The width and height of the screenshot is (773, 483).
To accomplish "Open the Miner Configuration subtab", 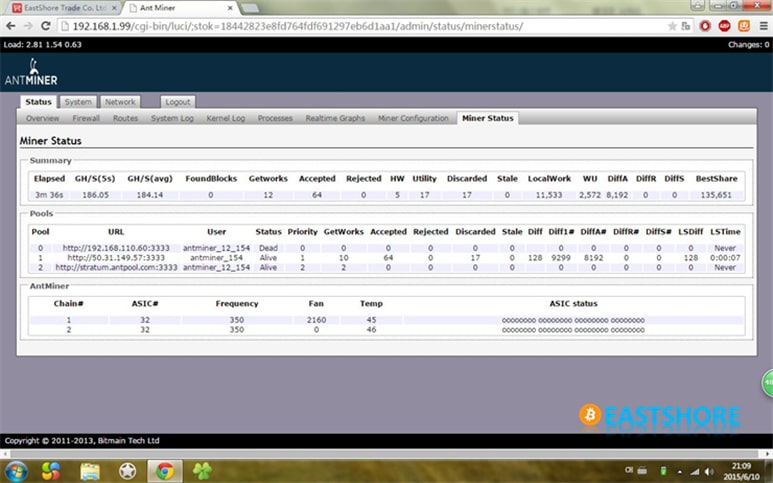I will pyautogui.click(x=413, y=118).
